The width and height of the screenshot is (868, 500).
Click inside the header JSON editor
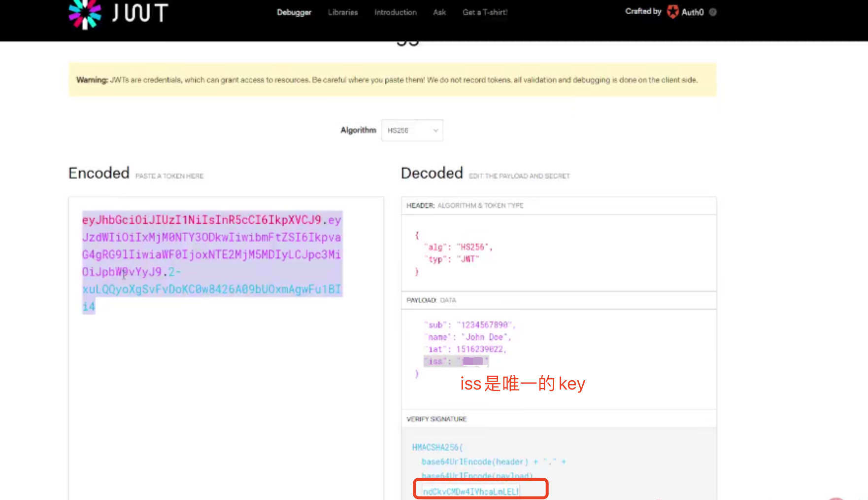[x=559, y=253]
